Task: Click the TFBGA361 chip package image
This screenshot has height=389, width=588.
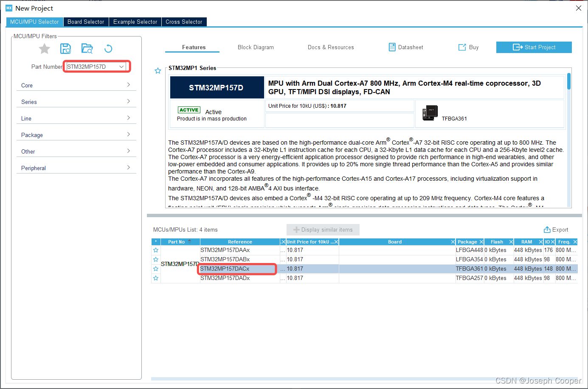Action: tap(430, 113)
